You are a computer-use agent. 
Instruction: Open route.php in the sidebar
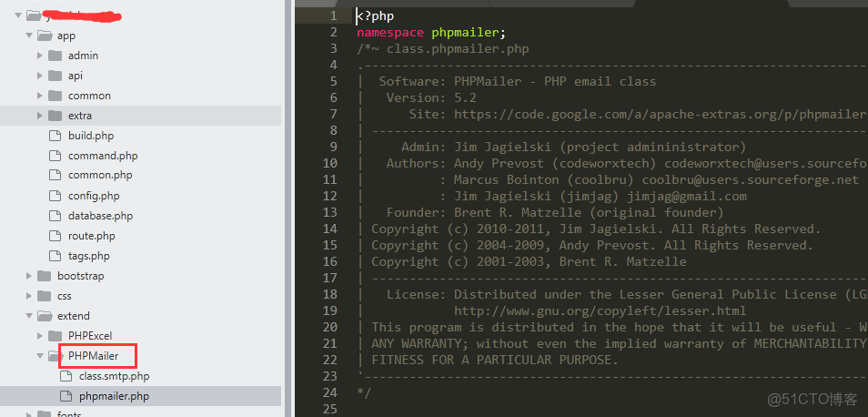tap(91, 236)
